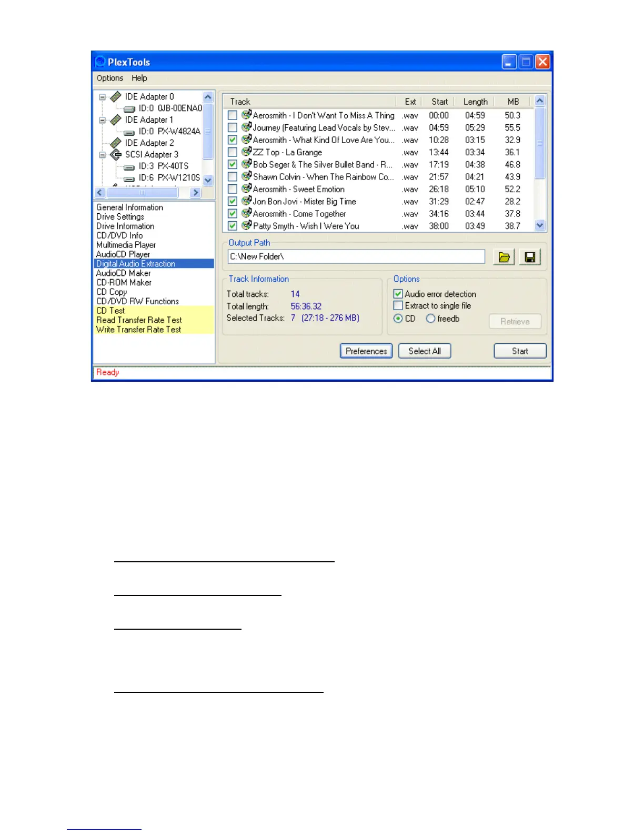This screenshot has height=834, width=644.
Task: Open the CD/DVD RW Functions entry
Action: [x=137, y=301]
